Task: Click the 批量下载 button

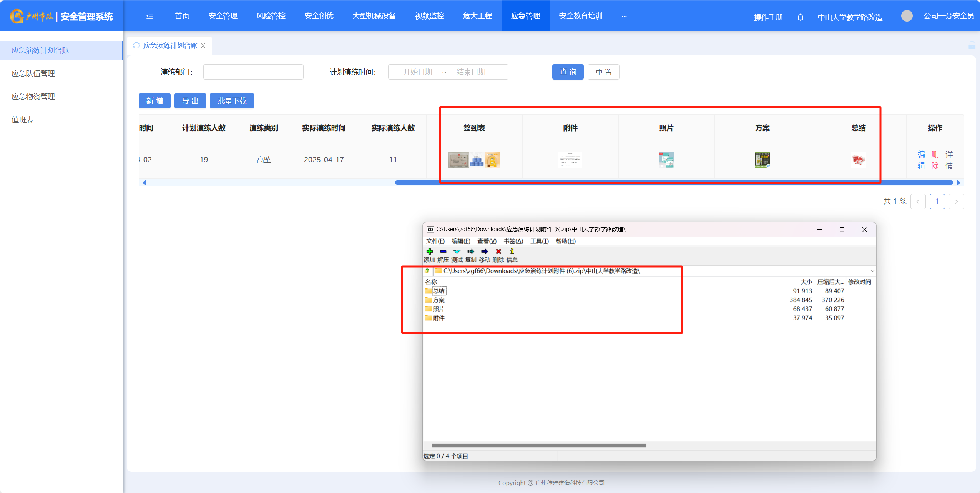Action: 232,101
